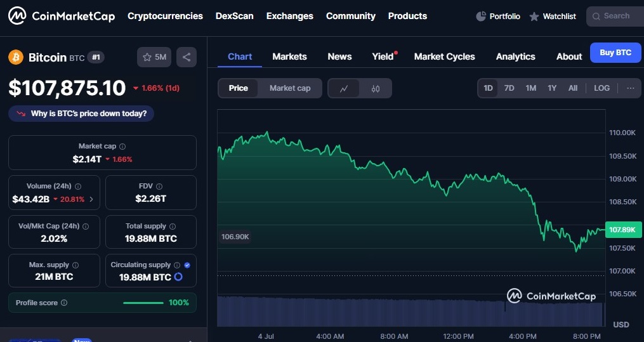Click the verified blue checkmark badge

click(x=187, y=265)
